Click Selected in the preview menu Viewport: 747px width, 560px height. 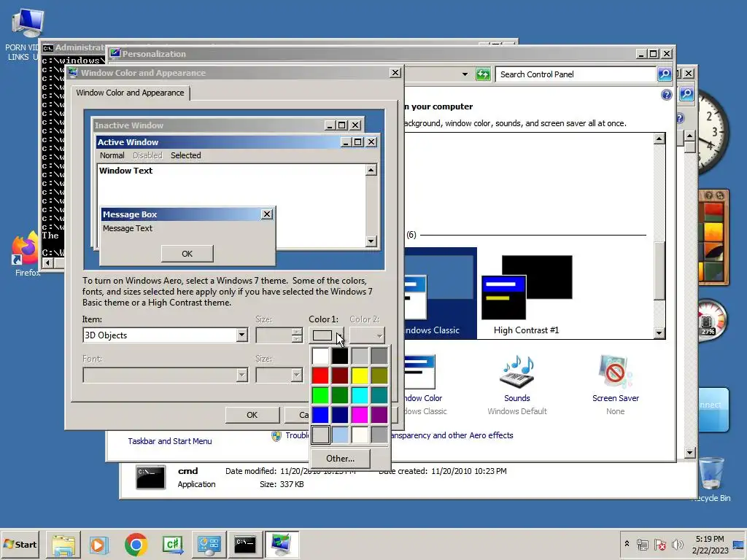pos(186,155)
